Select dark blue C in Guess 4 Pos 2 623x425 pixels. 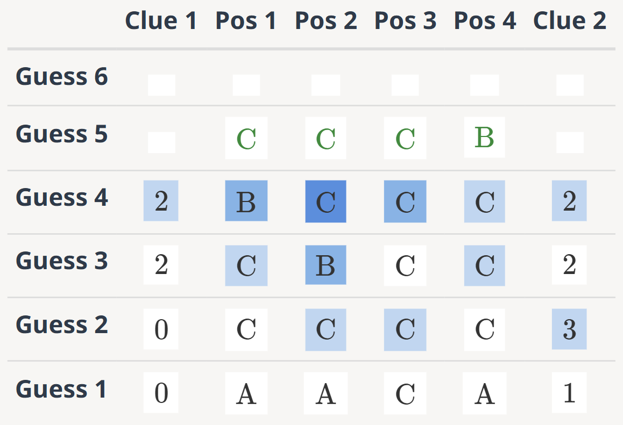coord(326,202)
